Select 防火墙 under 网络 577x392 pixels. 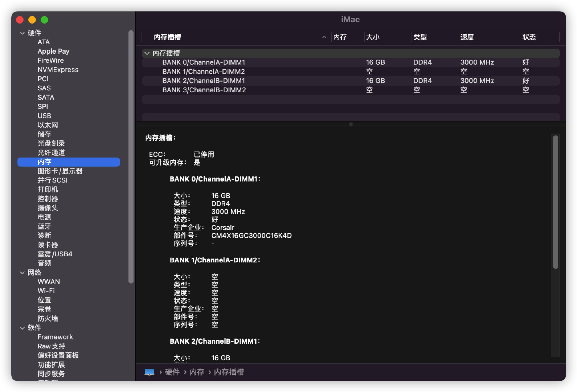pyautogui.click(x=48, y=319)
